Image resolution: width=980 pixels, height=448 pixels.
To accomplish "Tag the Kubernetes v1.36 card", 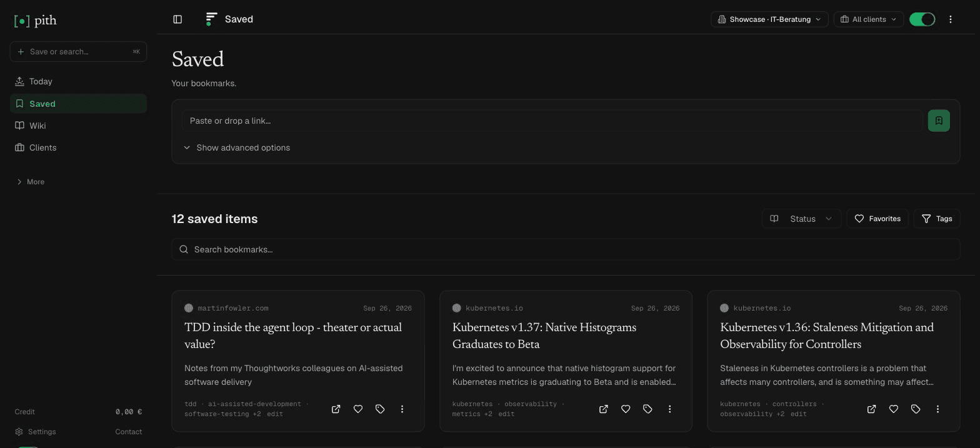I will tap(916, 409).
